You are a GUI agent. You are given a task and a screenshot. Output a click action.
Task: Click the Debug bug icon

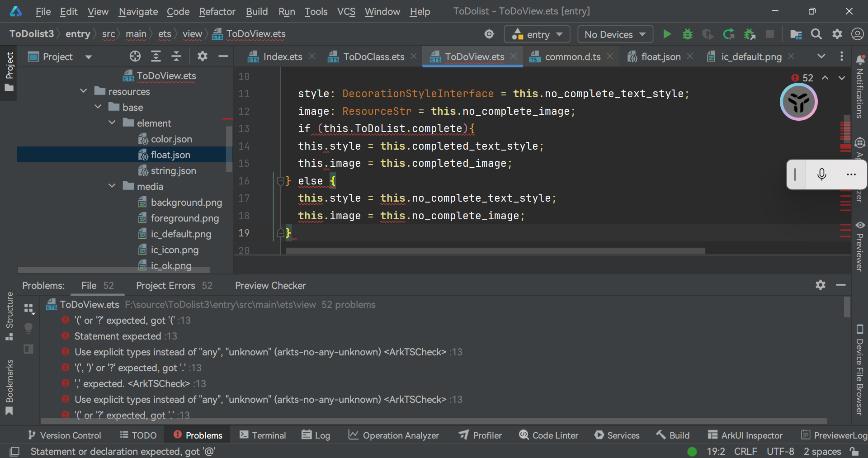[x=687, y=34]
